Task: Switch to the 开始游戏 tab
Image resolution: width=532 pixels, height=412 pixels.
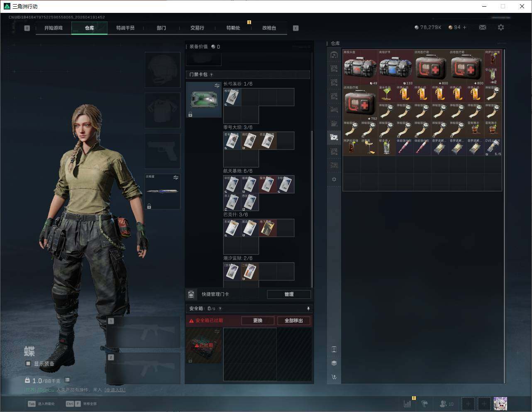Action: point(54,28)
